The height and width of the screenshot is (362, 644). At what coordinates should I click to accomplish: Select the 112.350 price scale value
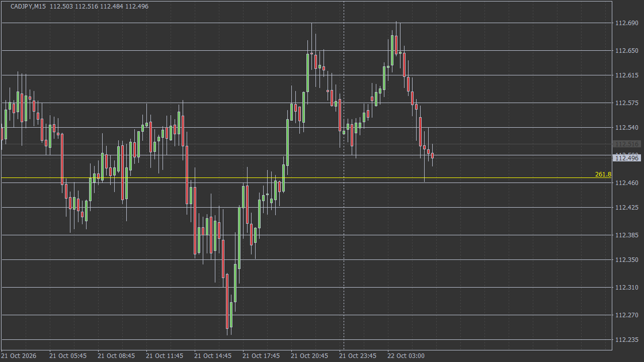tap(627, 260)
